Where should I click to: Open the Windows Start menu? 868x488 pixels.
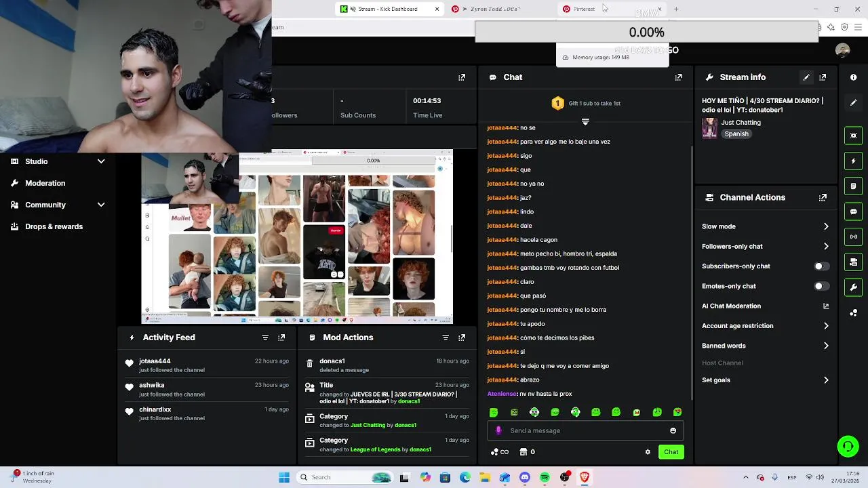[x=284, y=477]
